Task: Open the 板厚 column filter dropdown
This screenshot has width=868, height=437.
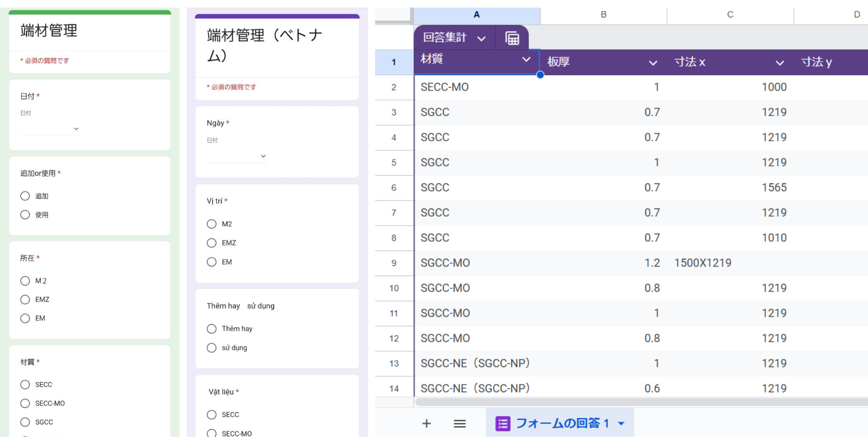Action: point(653,63)
